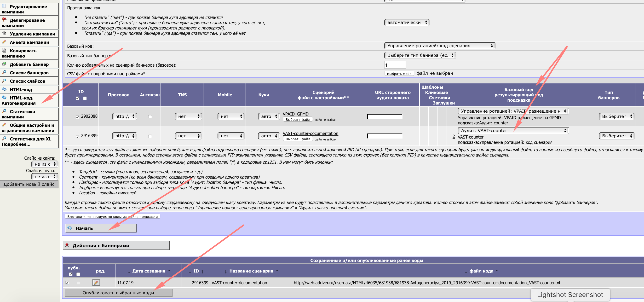Screen dimensions: 644x302
Task: Sort файл кода ascending with up arrow
Action: click(x=497, y=271)
